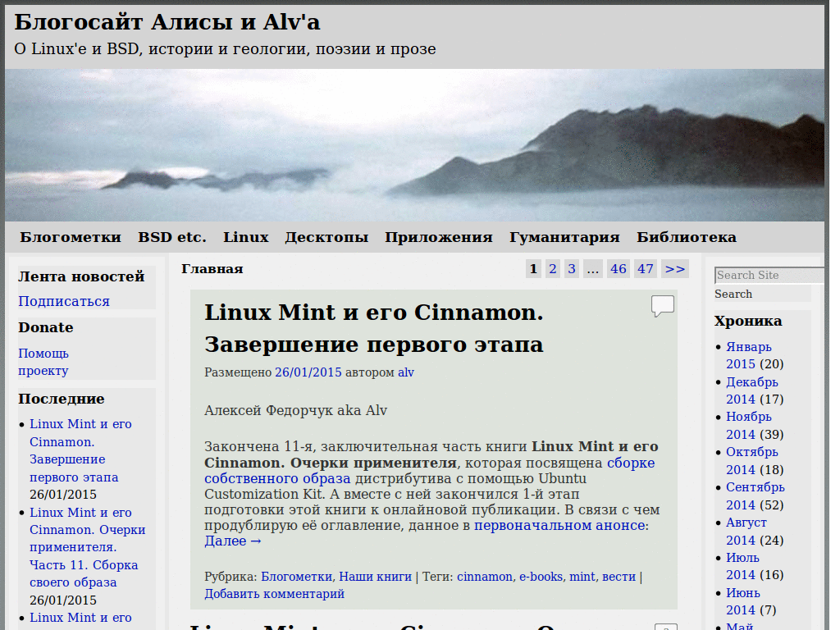Click the mountain header banner image
The image size is (840, 630).
414,144
